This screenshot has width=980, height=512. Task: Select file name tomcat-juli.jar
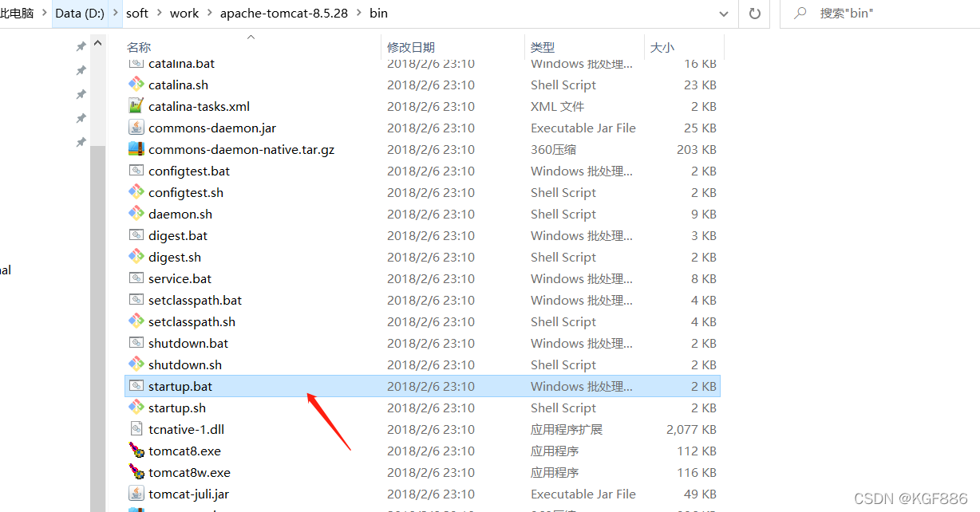(188, 494)
